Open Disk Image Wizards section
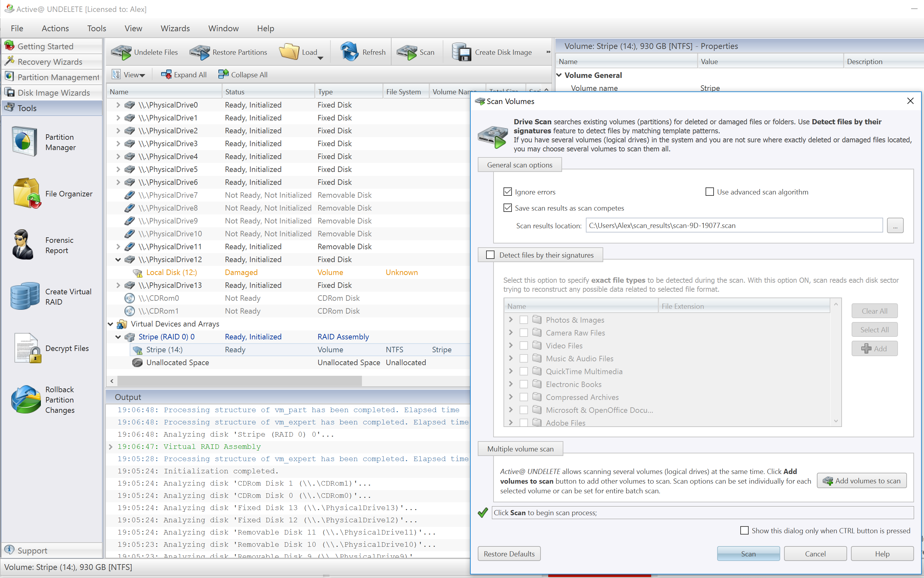The height and width of the screenshot is (578, 924). 51,92
